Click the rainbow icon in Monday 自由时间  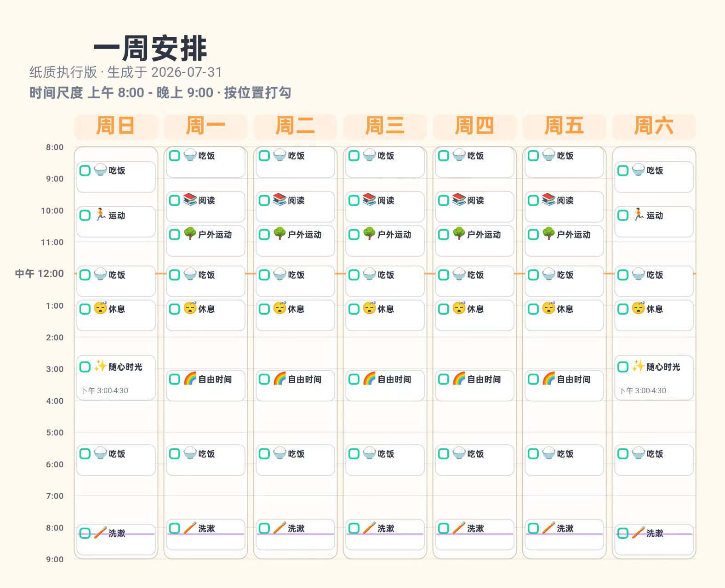190,379
